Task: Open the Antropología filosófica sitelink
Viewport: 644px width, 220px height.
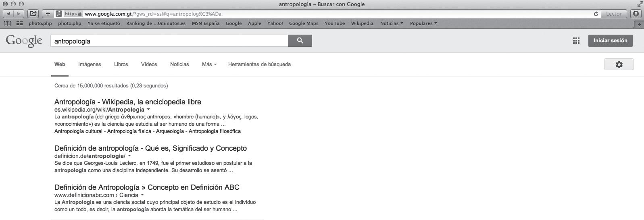Action: [215, 131]
